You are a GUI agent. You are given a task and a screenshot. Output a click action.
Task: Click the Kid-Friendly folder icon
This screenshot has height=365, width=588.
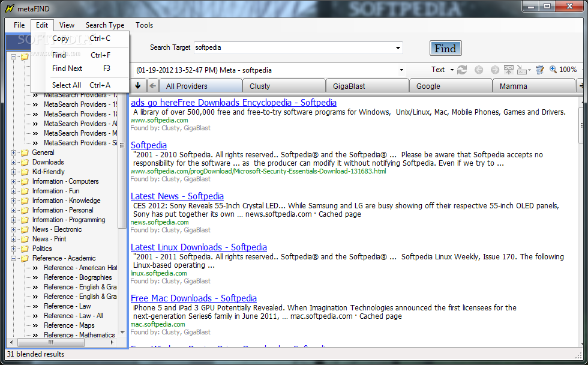pyautogui.click(x=25, y=172)
